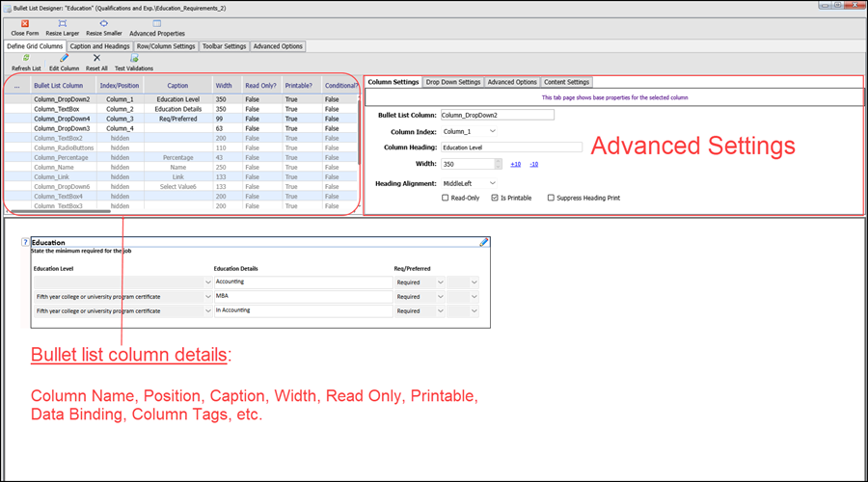Click the Education Details field containing MBA

304,297
